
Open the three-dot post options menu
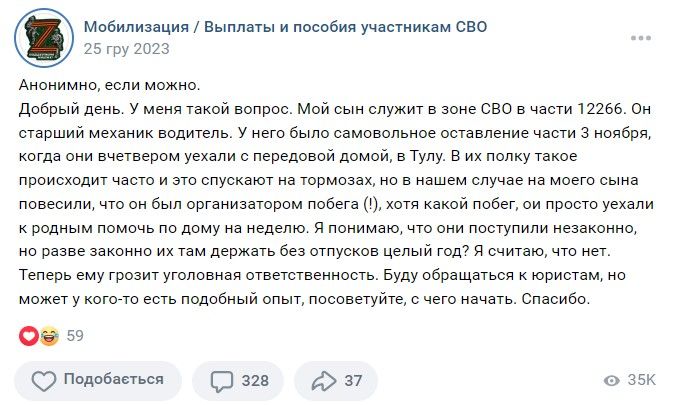coord(640,38)
